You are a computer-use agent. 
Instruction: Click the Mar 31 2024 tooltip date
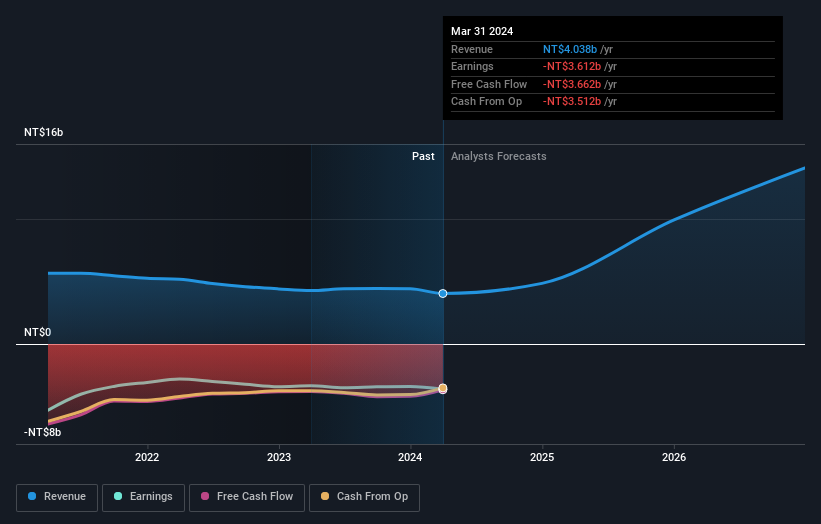click(x=482, y=31)
